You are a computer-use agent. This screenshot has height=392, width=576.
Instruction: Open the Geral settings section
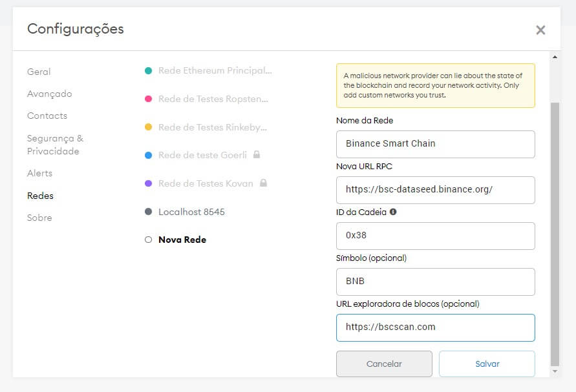tap(39, 72)
